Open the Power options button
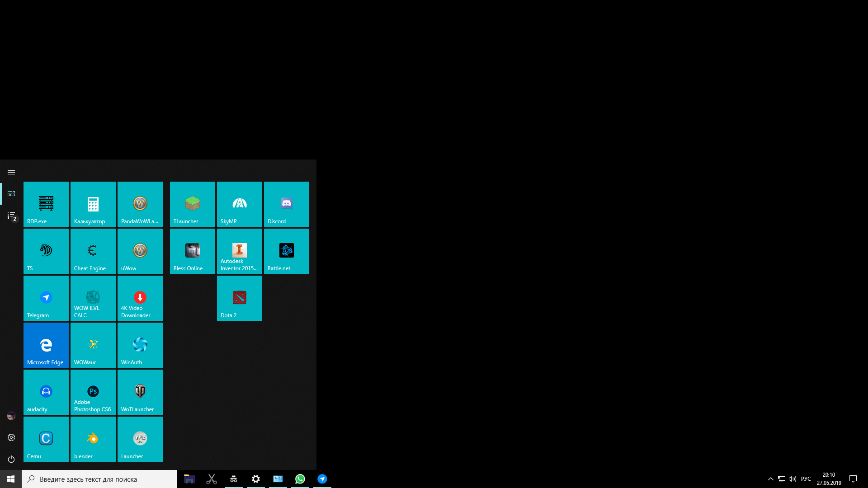This screenshot has width=868, height=488. (11, 459)
